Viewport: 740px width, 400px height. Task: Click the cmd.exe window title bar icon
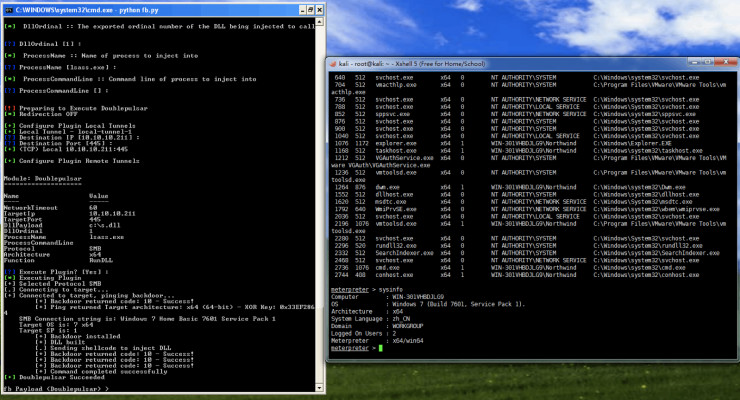[8, 9]
